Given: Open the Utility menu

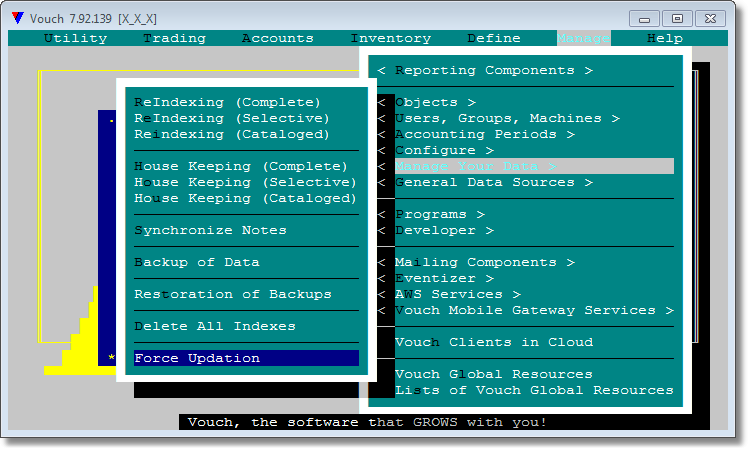Looking at the screenshot, I should 75,38.
